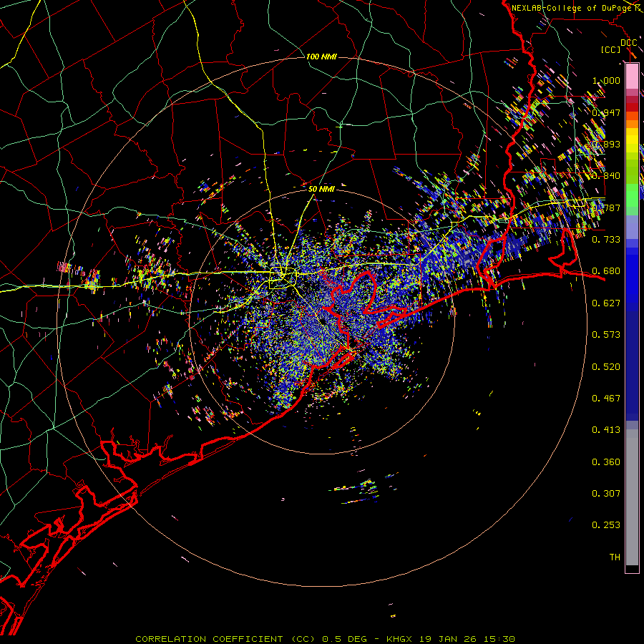Click the NEXLAB-College of DuPage label
This screenshot has height=644, width=644.
[x=573, y=8]
